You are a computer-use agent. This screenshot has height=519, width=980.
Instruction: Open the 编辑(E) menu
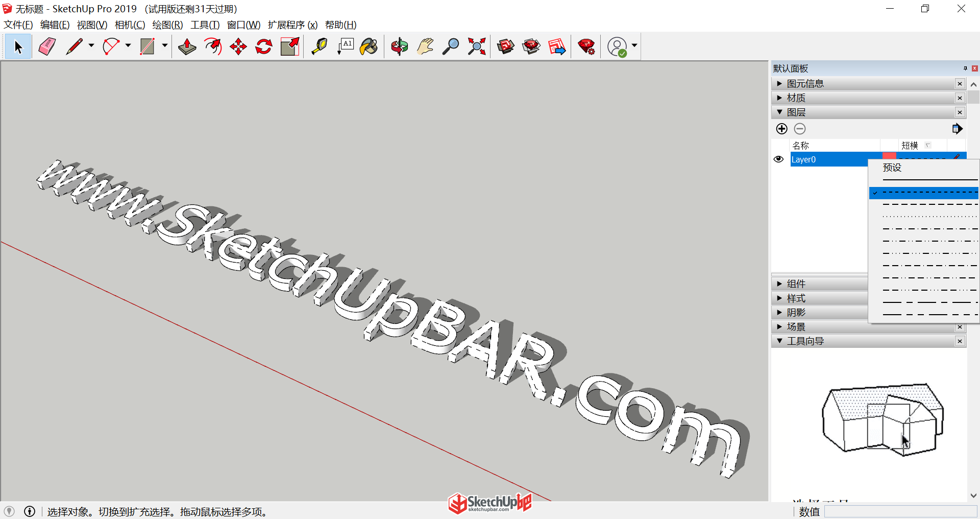click(x=55, y=25)
